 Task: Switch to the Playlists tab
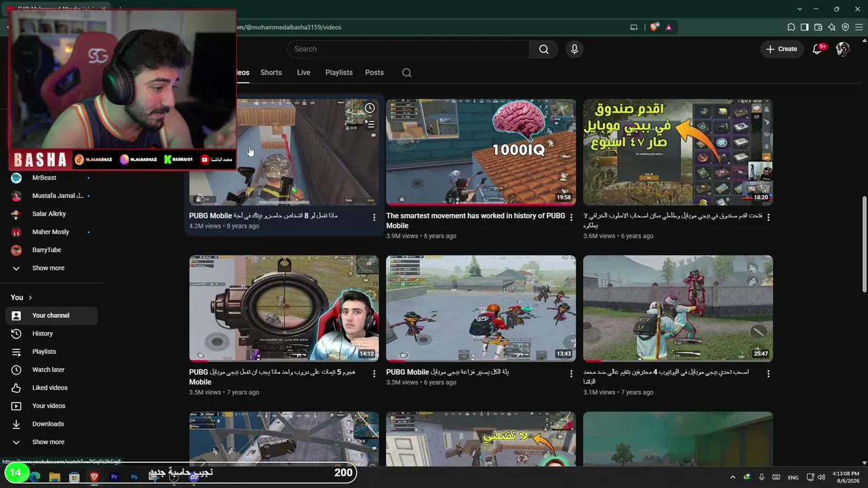[339, 73]
